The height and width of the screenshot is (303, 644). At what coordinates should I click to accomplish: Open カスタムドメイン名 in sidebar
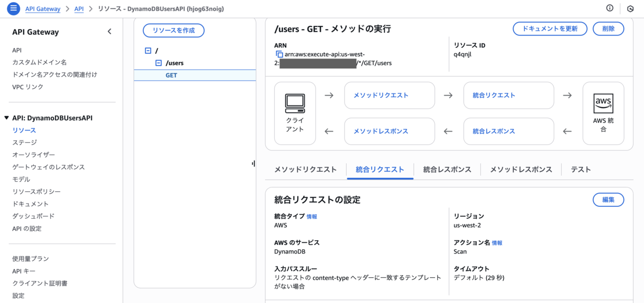[x=40, y=62]
